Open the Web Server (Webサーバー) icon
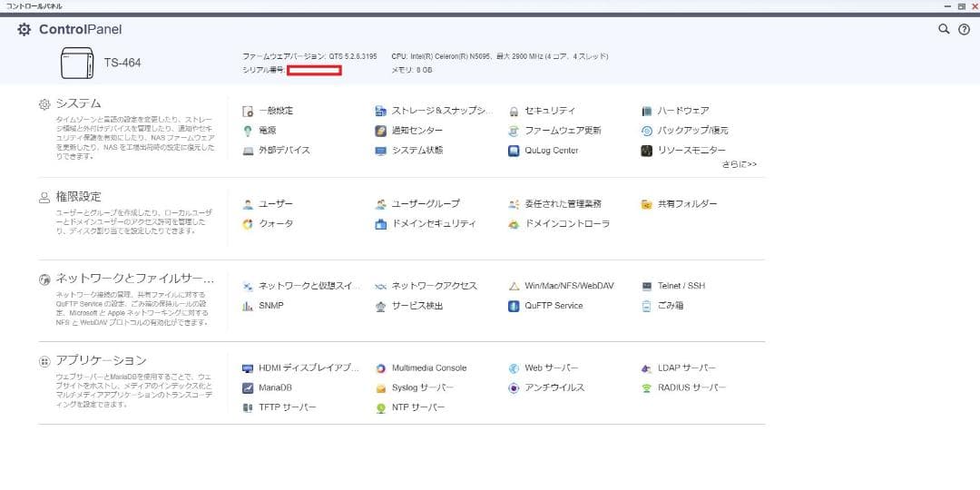This screenshot has width=980, height=490. 514,368
